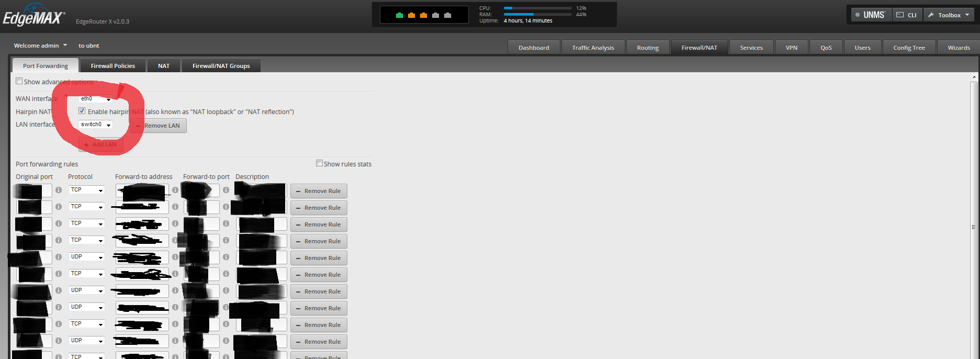Enable the Show advanced options checkbox
980x359 pixels.
point(19,81)
